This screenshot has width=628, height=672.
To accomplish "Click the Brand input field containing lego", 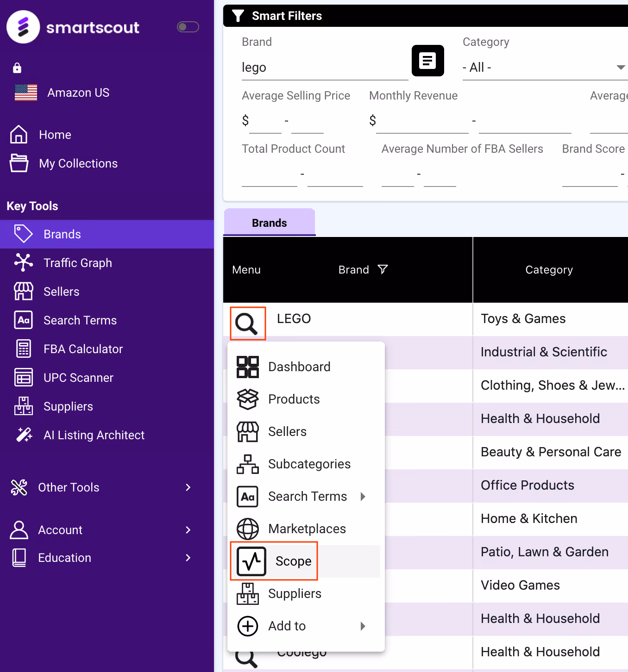I will pyautogui.click(x=325, y=68).
